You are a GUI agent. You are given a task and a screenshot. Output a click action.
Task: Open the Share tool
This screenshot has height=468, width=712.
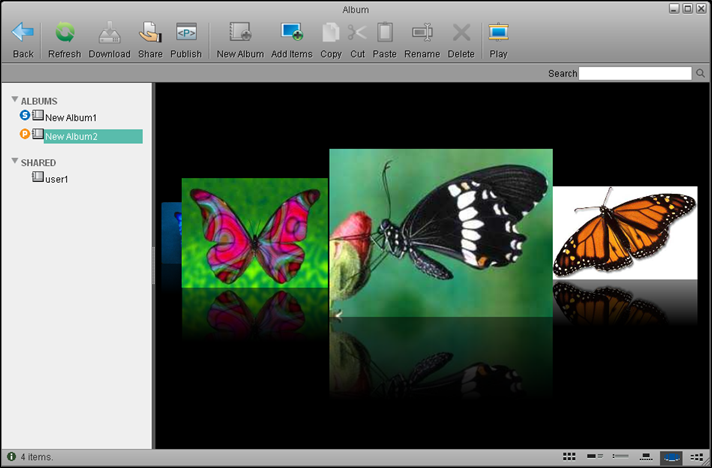pyautogui.click(x=150, y=33)
